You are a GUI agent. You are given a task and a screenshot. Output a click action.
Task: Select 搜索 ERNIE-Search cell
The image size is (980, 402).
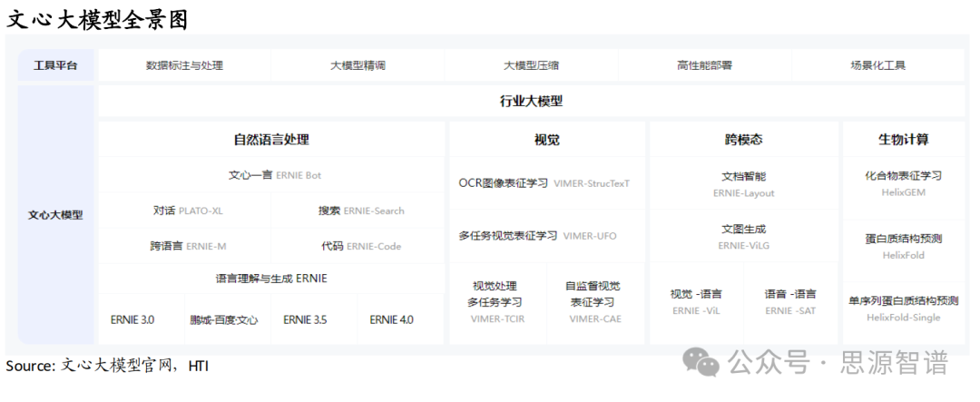click(358, 211)
